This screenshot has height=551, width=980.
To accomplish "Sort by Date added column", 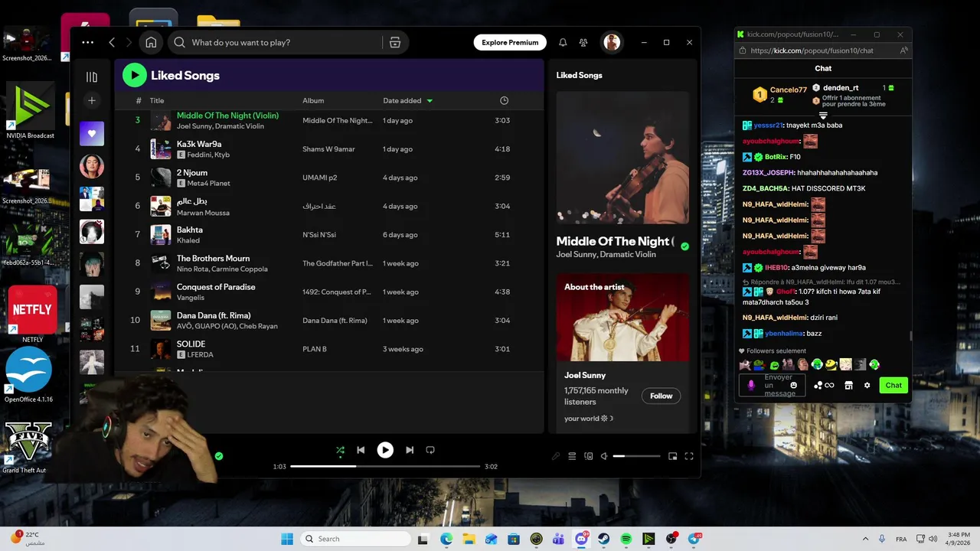I will [407, 100].
